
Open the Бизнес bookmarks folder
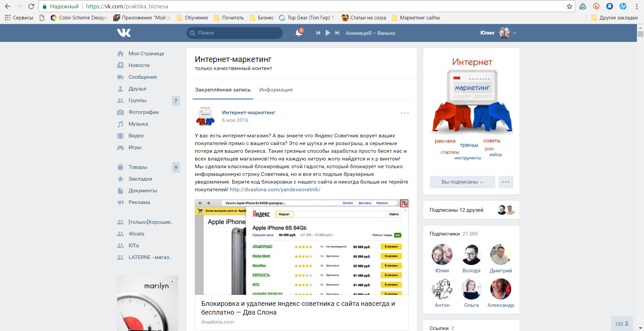262,18
